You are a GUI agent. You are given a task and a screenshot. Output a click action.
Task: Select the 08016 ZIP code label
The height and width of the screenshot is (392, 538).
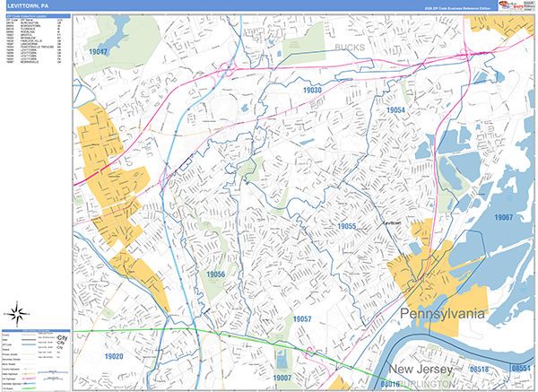point(390,384)
